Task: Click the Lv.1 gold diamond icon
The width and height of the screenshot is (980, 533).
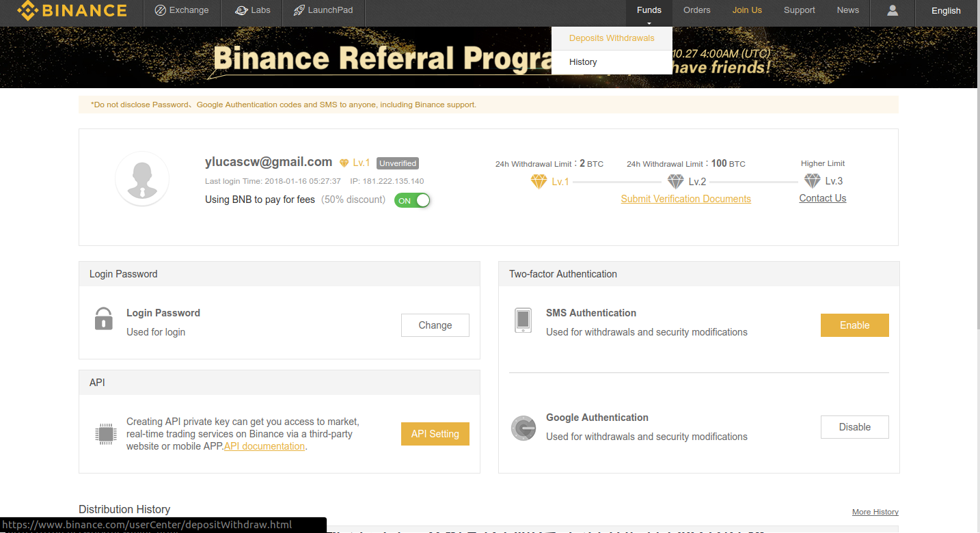Action: [x=539, y=182]
